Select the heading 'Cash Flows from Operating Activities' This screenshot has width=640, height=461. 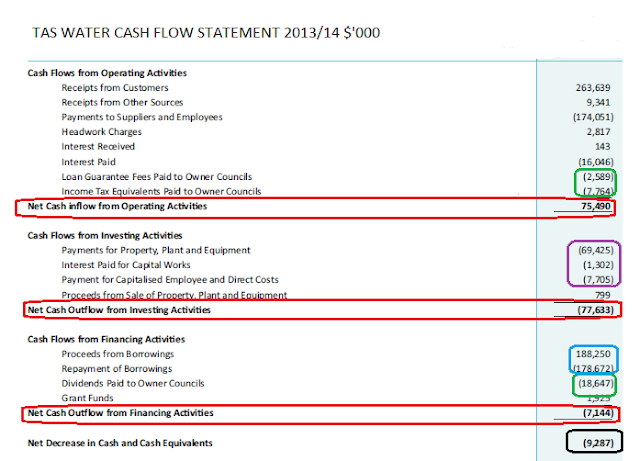pyautogui.click(x=107, y=73)
